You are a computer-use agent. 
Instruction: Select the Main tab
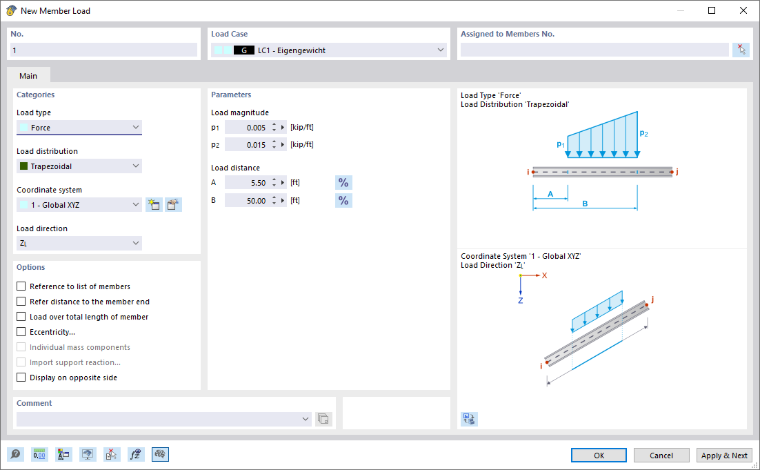[x=28, y=76]
